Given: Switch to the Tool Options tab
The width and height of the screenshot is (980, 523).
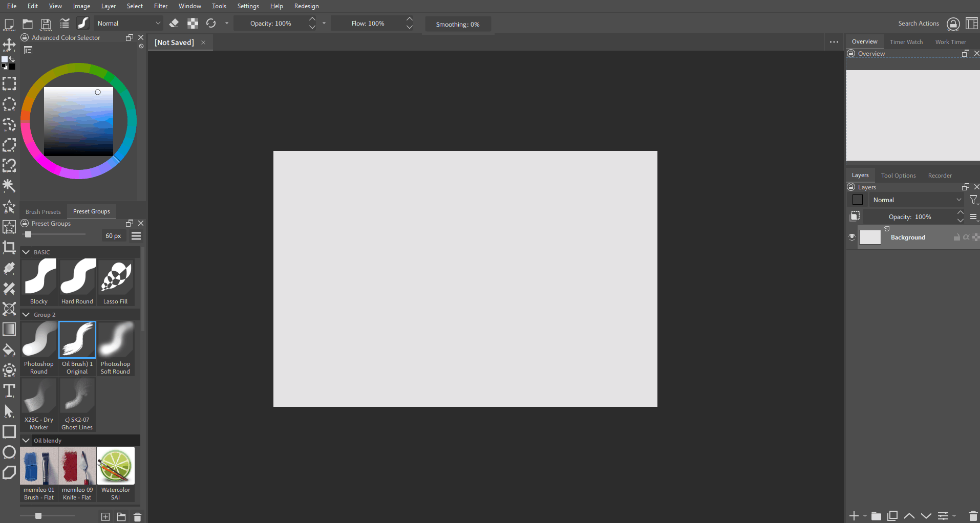Looking at the screenshot, I should point(898,176).
